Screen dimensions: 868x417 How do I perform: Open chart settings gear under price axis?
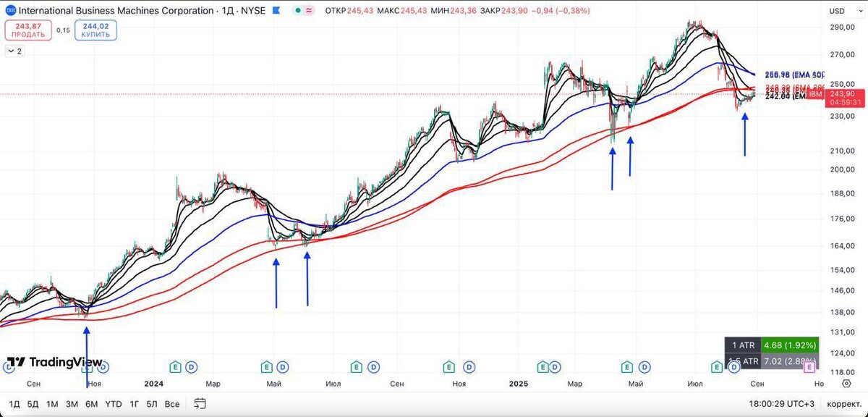tap(846, 384)
